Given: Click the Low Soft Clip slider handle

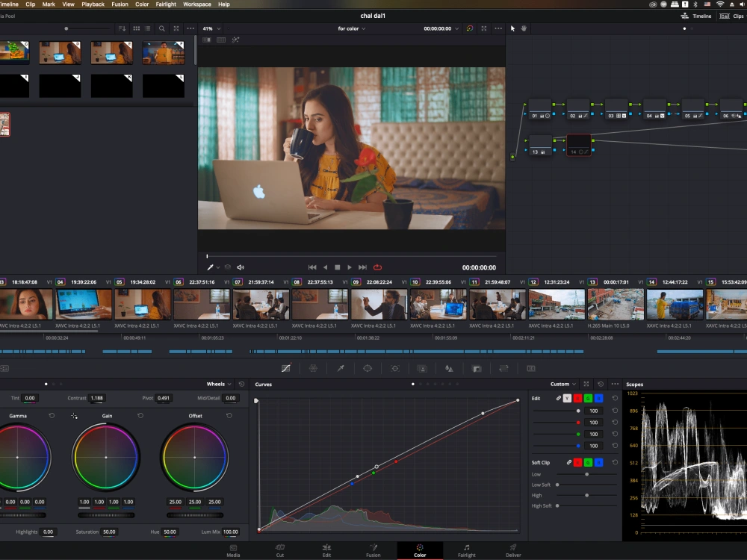Looking at the screenshot, I should [x=557, y=485].
